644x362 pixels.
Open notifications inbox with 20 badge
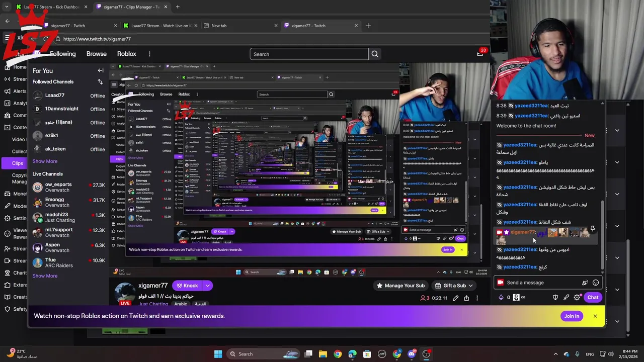tap(480, 53)
